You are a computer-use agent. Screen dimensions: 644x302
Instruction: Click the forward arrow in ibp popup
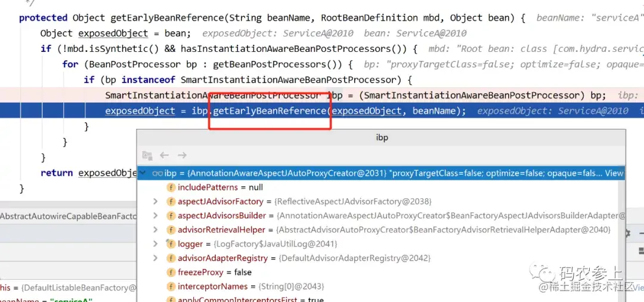point(182,155)
